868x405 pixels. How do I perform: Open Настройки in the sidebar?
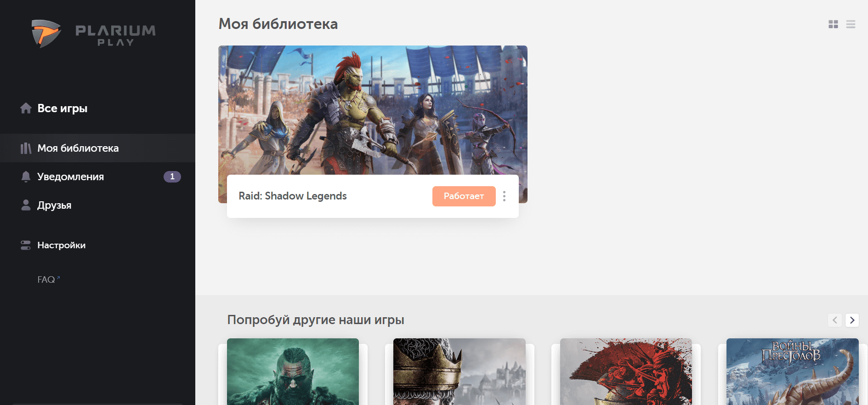click(x=61, y=245)
